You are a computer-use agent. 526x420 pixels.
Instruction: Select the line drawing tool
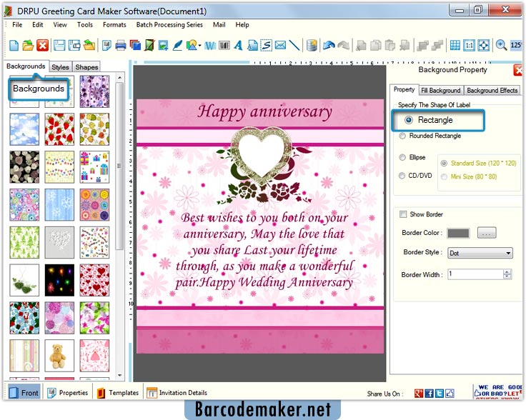pos(294,45)
